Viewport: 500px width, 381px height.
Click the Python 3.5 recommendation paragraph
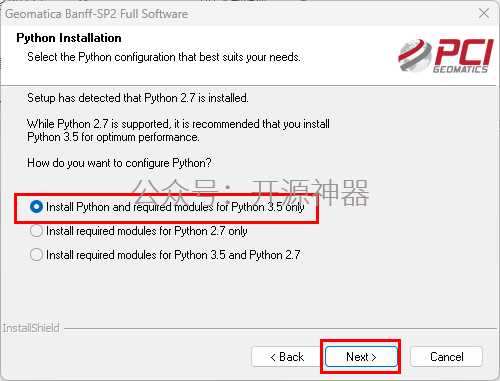[x=178, y=130]
